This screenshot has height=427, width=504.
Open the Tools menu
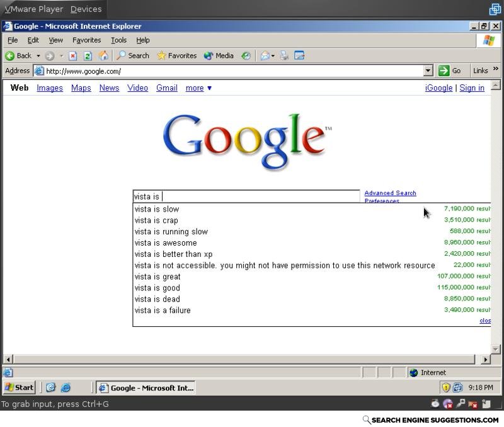click(118, 40)
